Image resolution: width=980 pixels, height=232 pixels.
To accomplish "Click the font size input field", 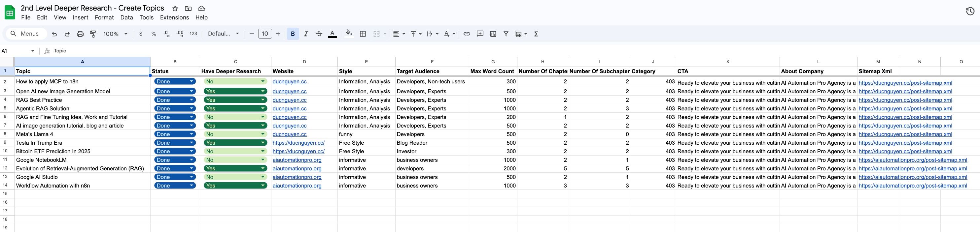I will coord(265,34).
